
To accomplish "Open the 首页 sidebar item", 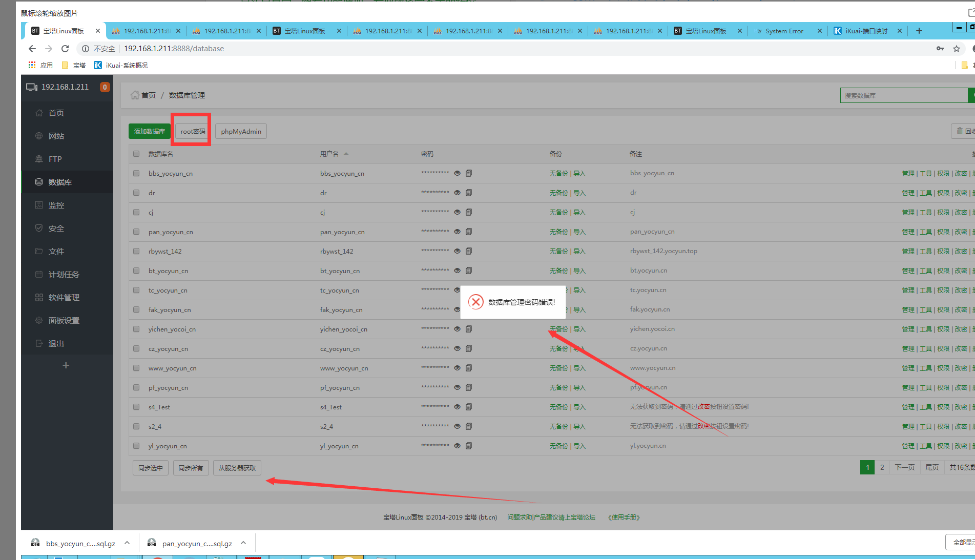I will 56,113.
